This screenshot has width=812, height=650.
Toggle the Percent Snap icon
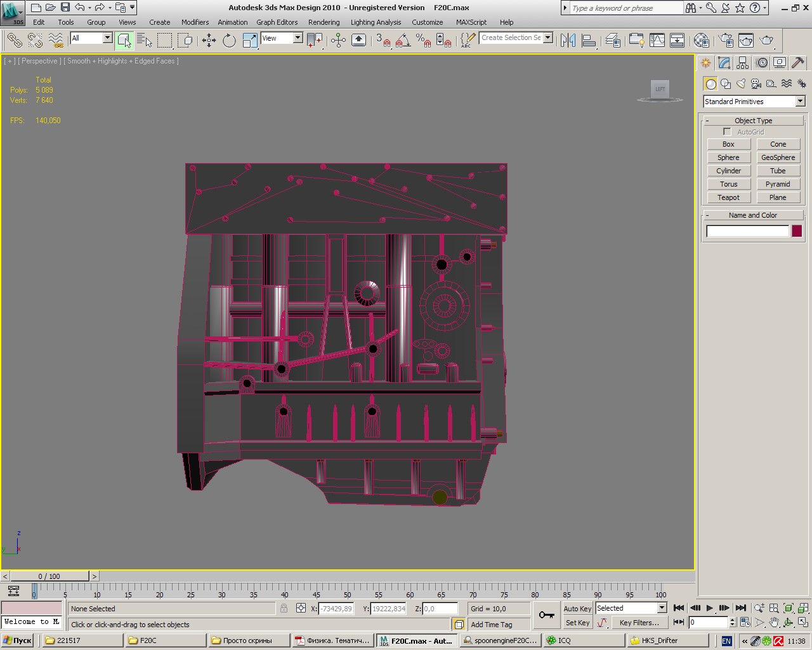423,41
